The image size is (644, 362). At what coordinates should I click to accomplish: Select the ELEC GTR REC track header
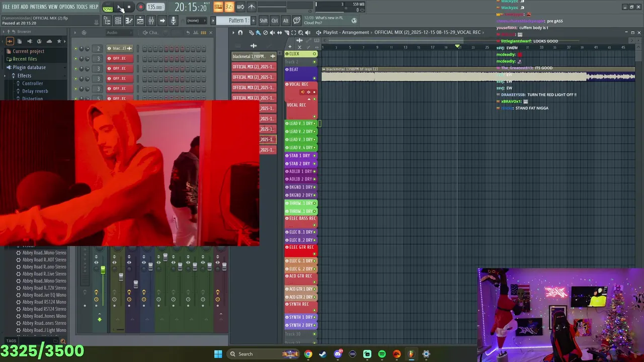pos(301,251)
